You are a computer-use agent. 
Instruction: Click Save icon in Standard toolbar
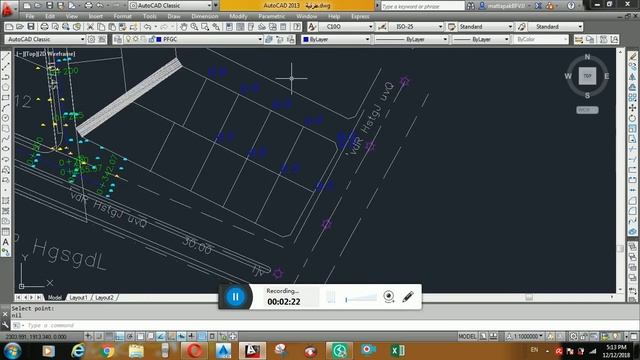click(x=31, y=27)
